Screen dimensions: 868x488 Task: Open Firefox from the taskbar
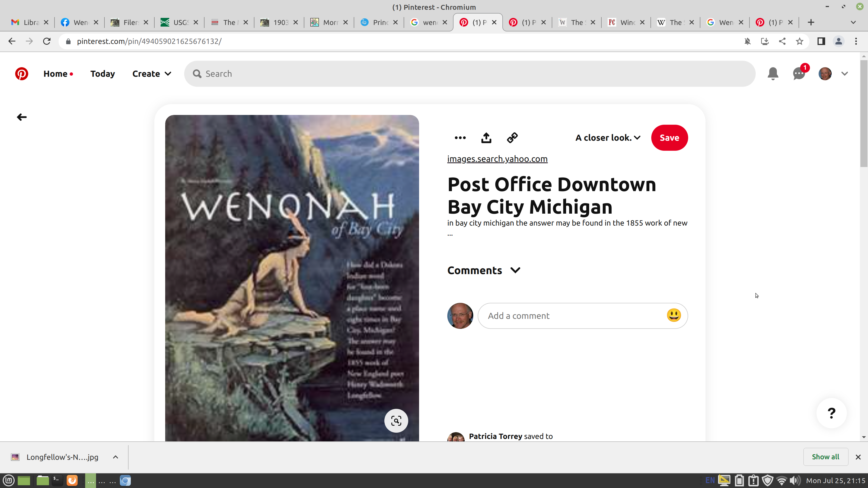coord(72,480)
